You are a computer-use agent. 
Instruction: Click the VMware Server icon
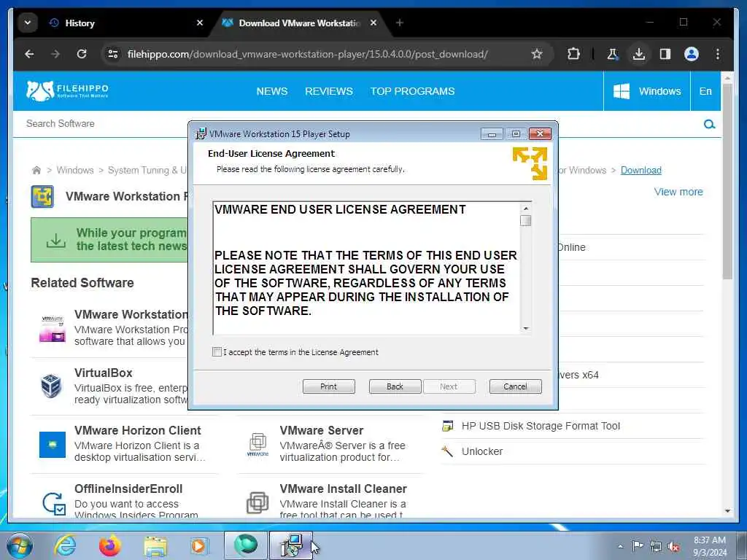258,445
